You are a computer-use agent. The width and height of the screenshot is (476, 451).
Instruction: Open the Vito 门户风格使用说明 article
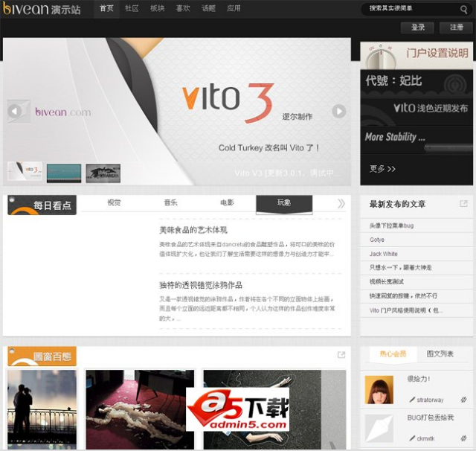pos(406,310)
